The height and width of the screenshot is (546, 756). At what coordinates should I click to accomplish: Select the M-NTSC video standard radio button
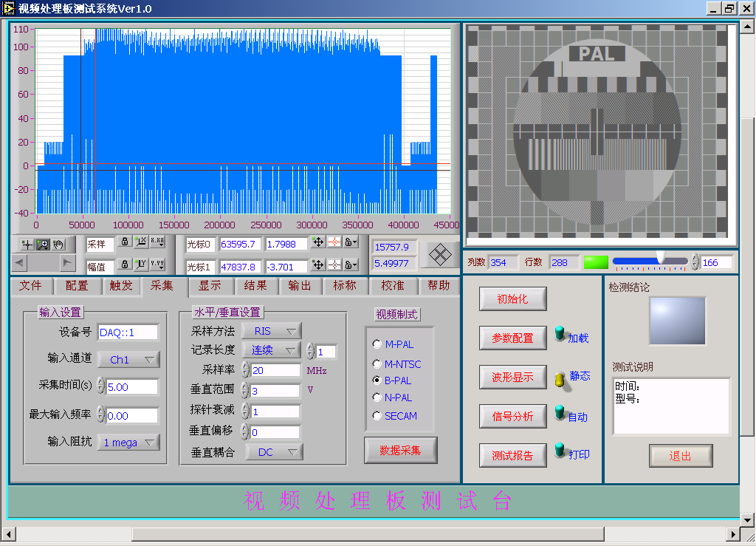[x=377, y=364]
